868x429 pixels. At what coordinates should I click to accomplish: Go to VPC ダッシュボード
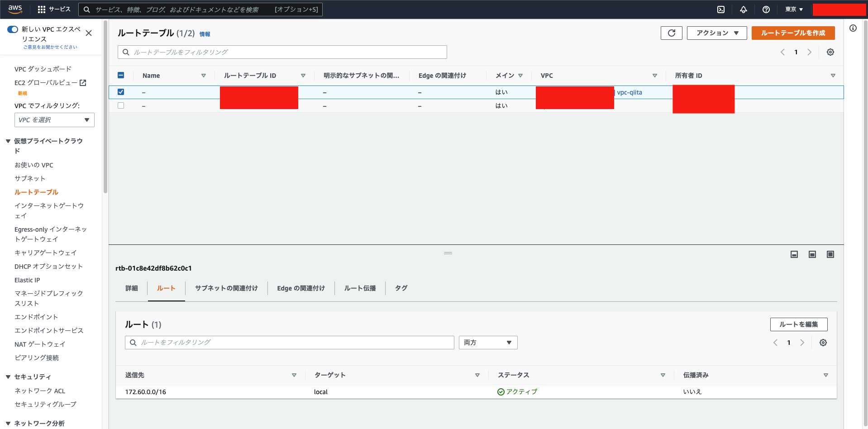click(x=43, y=69)
